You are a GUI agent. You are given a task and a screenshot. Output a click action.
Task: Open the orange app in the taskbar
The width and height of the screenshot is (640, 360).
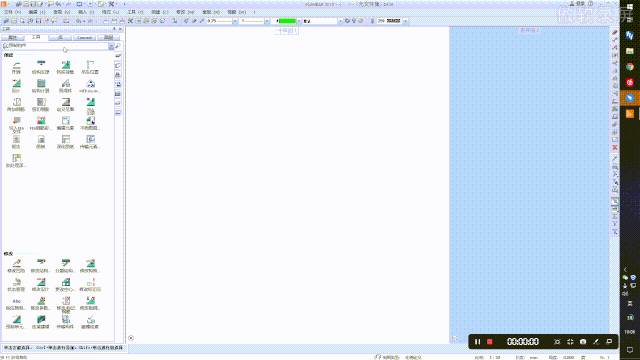click(630, 114)
